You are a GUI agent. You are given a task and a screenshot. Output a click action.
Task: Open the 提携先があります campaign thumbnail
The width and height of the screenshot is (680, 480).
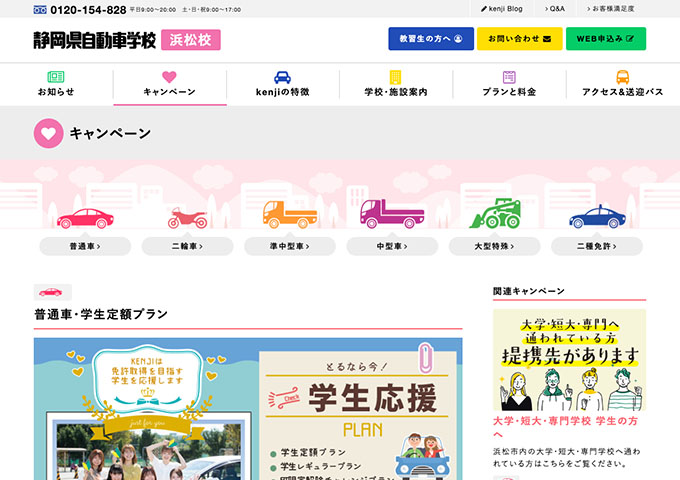(x=569, y=360)
